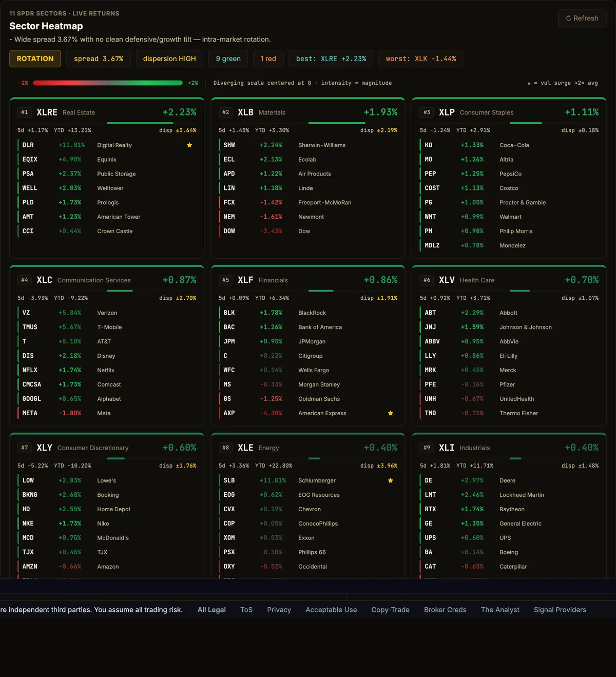Open the Broker Creds footer link

(x=445, y=610)
